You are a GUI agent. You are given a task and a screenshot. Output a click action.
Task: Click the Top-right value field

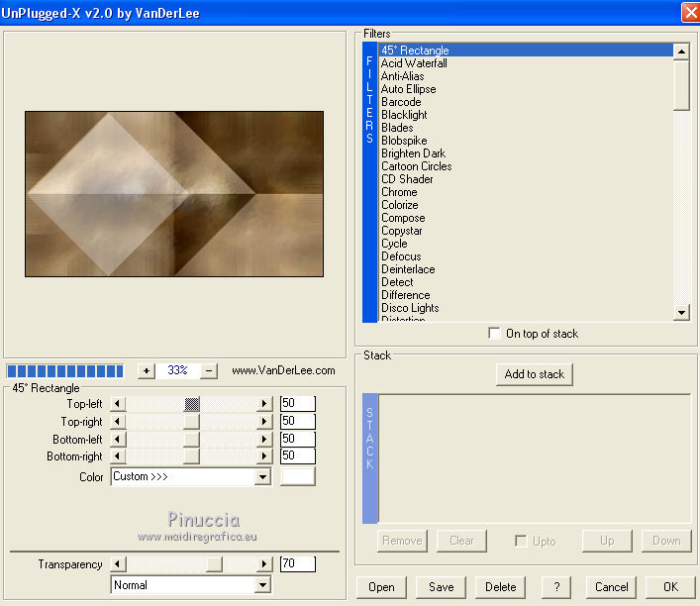298,421
